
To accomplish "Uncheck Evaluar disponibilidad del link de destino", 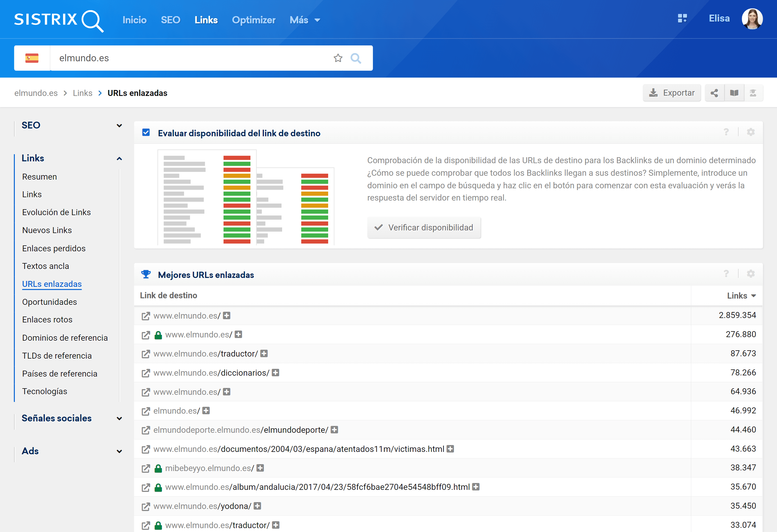I will tap(146, 132).
